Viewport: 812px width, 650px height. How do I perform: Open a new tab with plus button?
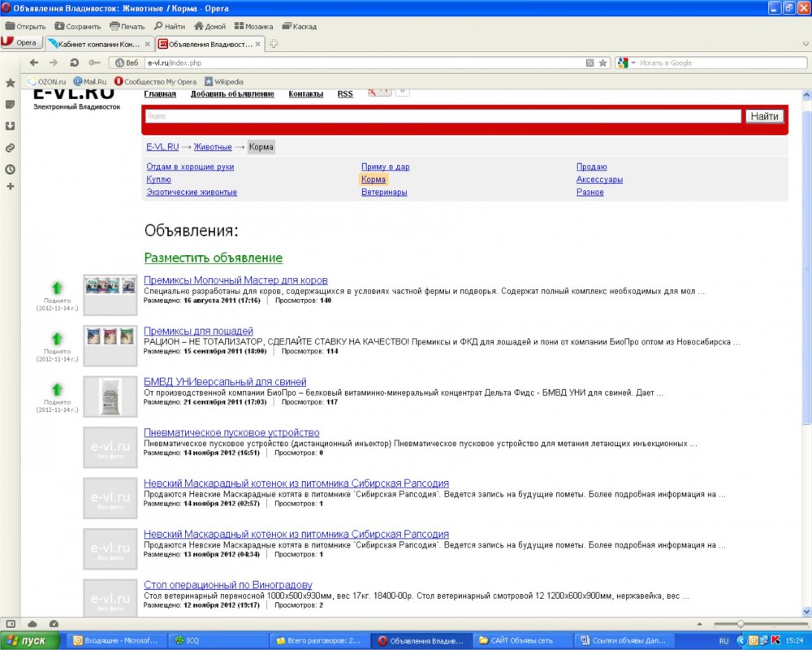pos(274,44)
